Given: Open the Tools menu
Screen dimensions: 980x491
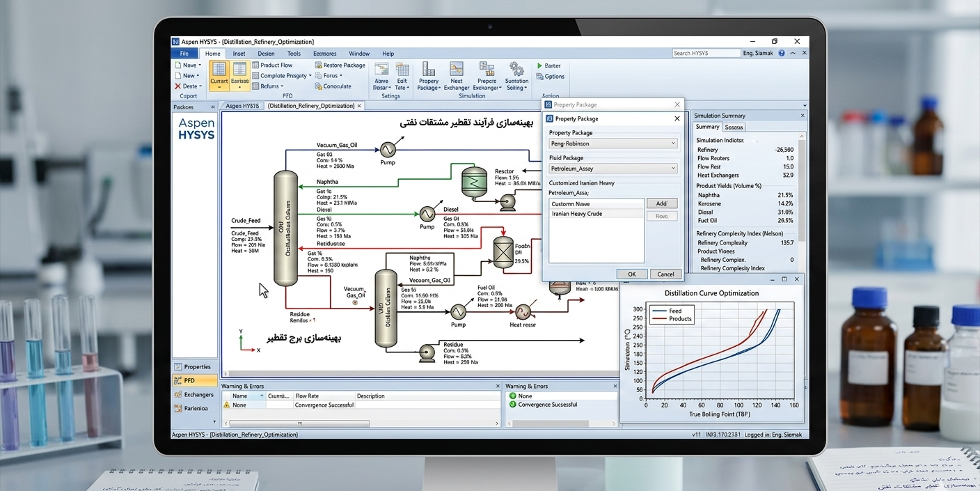Looking at the screenshot, I should point(294,54).
